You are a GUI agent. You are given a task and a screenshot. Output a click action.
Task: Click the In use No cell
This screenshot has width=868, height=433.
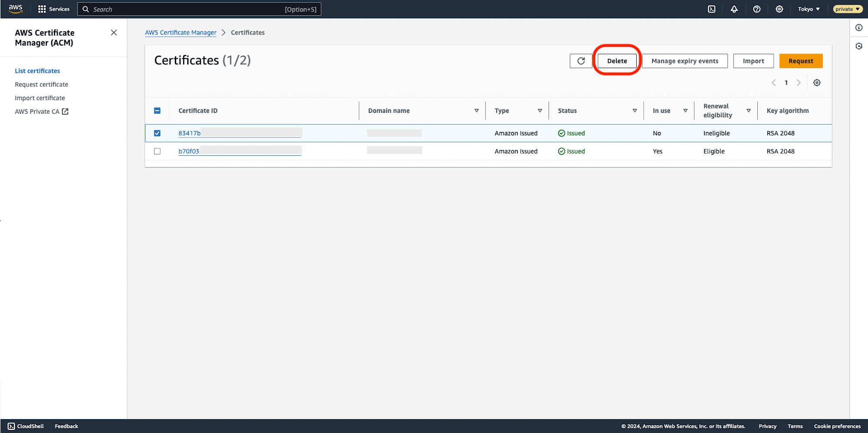coord(657,133)
